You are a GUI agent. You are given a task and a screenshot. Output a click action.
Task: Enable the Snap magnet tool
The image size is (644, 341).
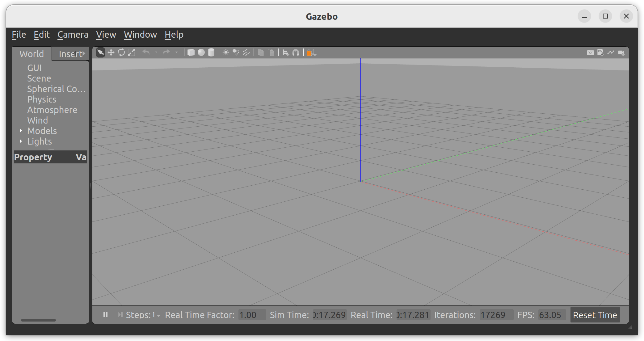(x=296, y=53)
